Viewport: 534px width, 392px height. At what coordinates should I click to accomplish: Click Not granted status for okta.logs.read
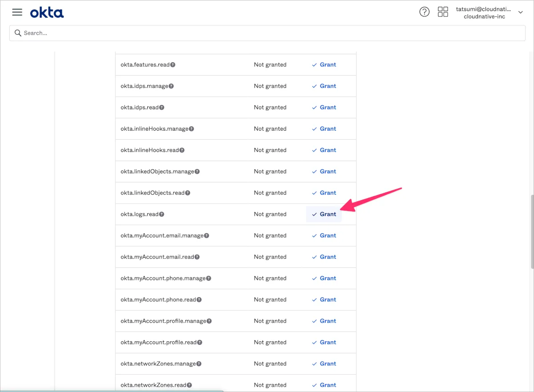pyautogui.click(x=270, y=214)
